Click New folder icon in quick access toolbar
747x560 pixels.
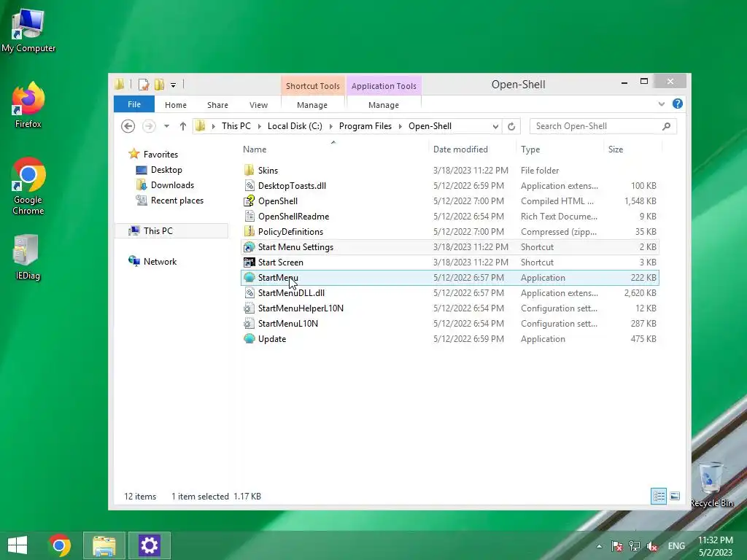point(159,85)
